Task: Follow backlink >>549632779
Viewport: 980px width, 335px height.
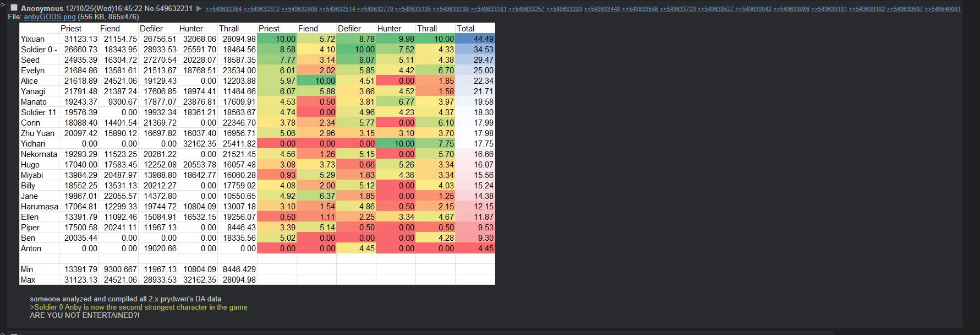Action: click(x=375, y=9)
